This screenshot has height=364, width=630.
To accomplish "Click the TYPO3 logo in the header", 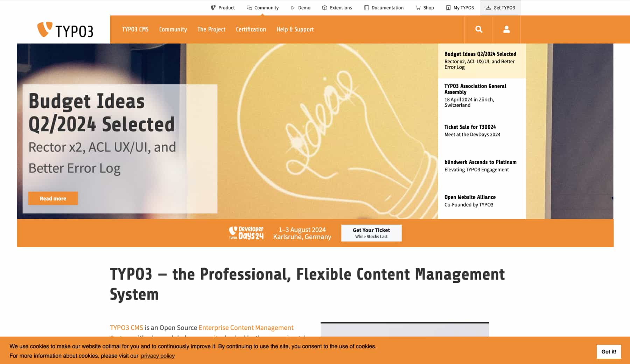I will point(65,30).
